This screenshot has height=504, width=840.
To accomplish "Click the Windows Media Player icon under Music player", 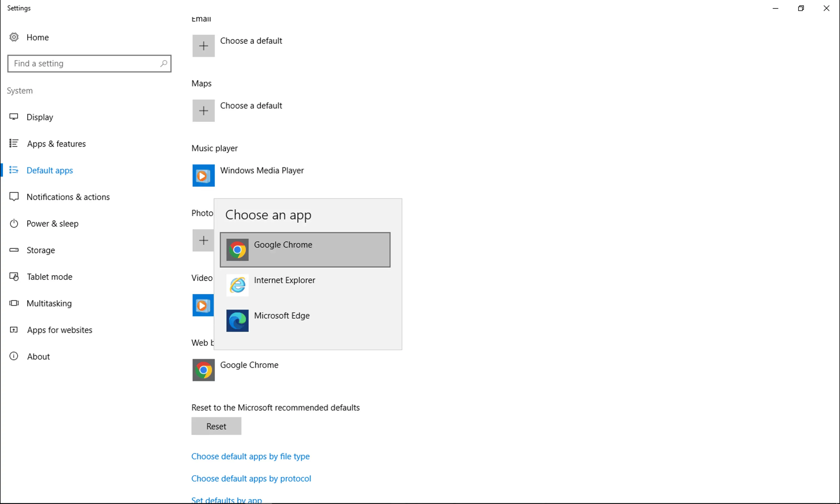I will pyautogui.click(x=203, y=176).
